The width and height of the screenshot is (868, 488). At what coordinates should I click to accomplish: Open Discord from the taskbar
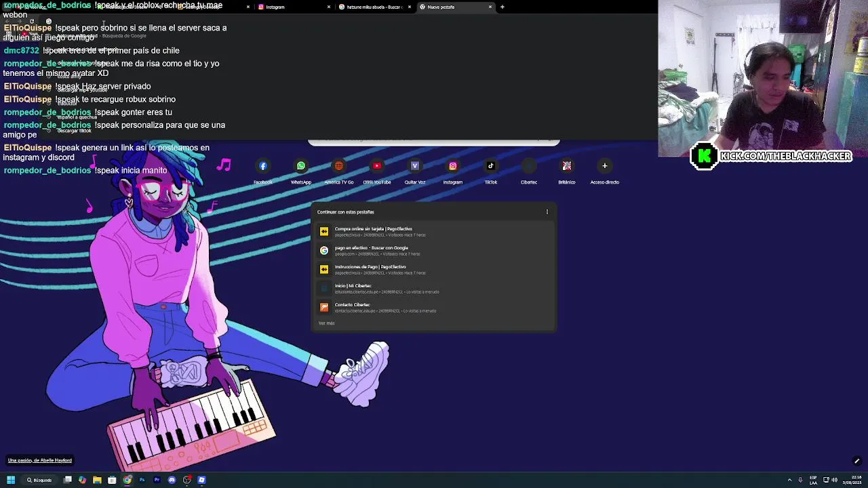click(x=172, y=480)
